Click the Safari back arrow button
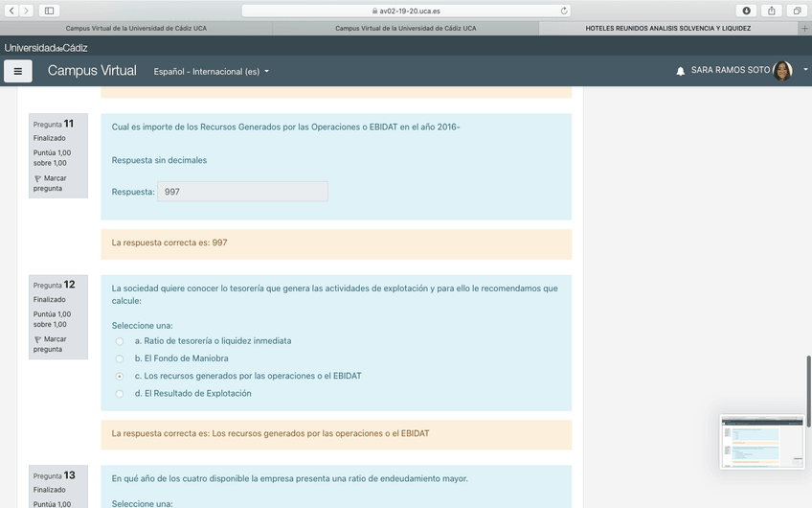The width and height of the screenshot is (812, 508). [x=11, y=11]
